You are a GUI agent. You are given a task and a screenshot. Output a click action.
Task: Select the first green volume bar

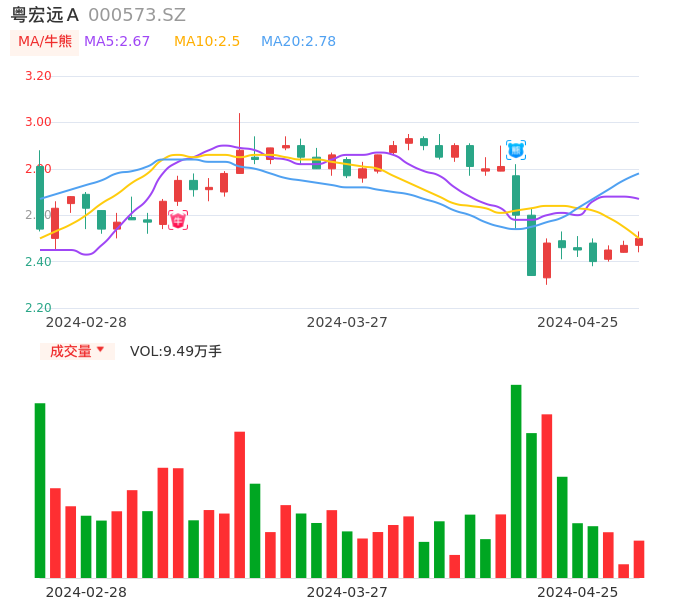[40, 490]
